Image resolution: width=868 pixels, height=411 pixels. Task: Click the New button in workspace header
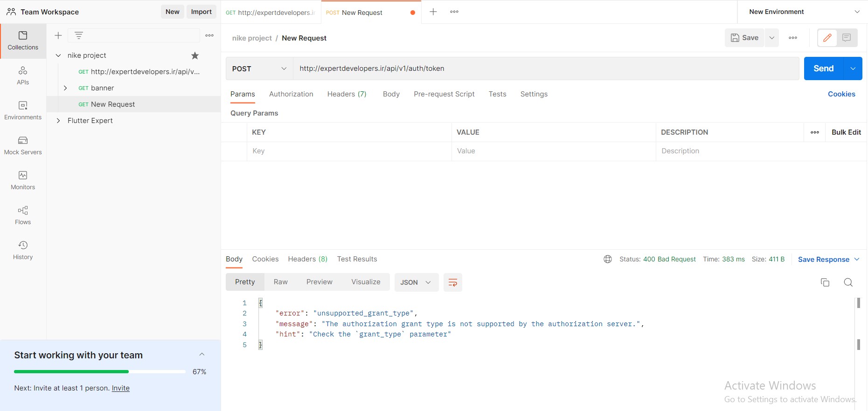point(172,12)
